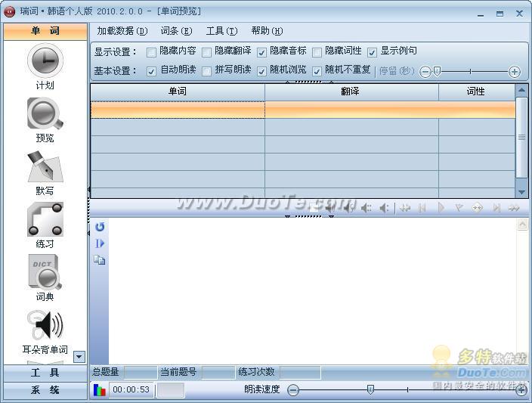Image resolution: width=532 pixels, height=403 pixels.
Task: Click the example pane scroll-up chevron
Action: point(522,224)
